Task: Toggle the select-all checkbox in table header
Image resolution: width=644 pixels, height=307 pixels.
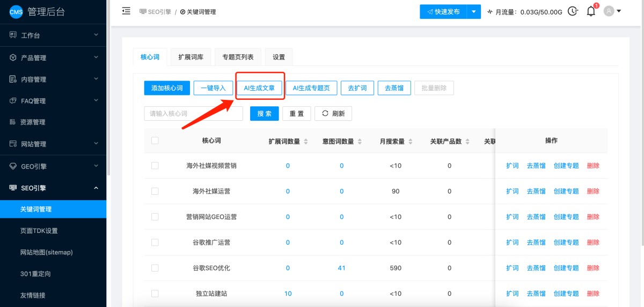Action: click(155, 141)
